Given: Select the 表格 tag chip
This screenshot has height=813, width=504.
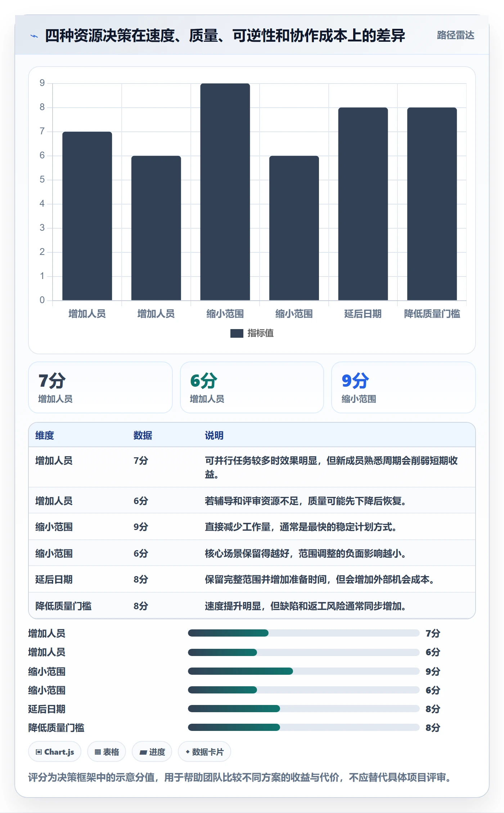Looking at the screenshot, I should click(107, 752).
